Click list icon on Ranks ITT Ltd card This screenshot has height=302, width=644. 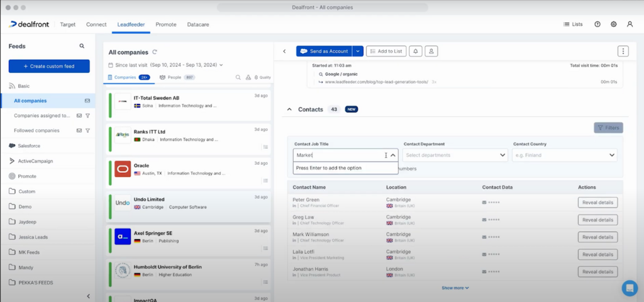[265, 147]
